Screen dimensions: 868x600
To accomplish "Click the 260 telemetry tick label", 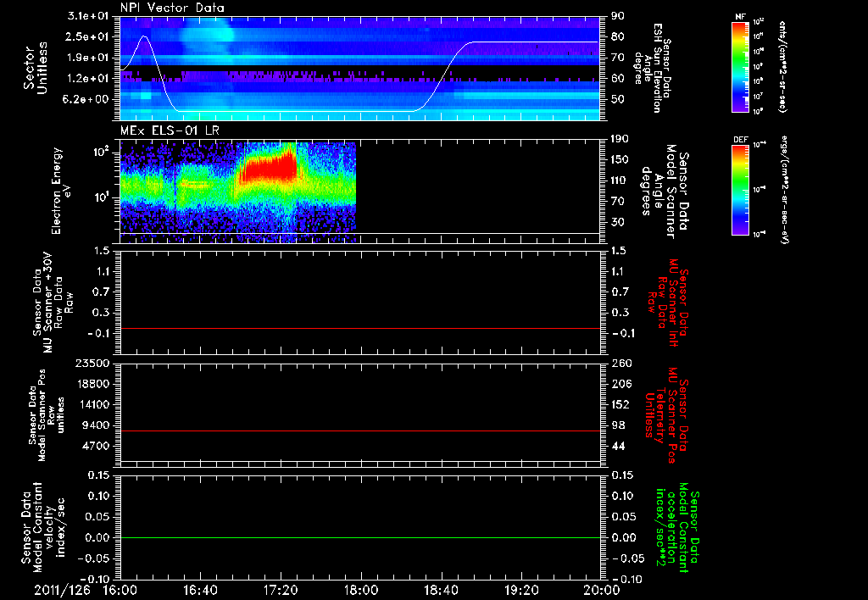I will pyautogui.click(x=620, y=363).
